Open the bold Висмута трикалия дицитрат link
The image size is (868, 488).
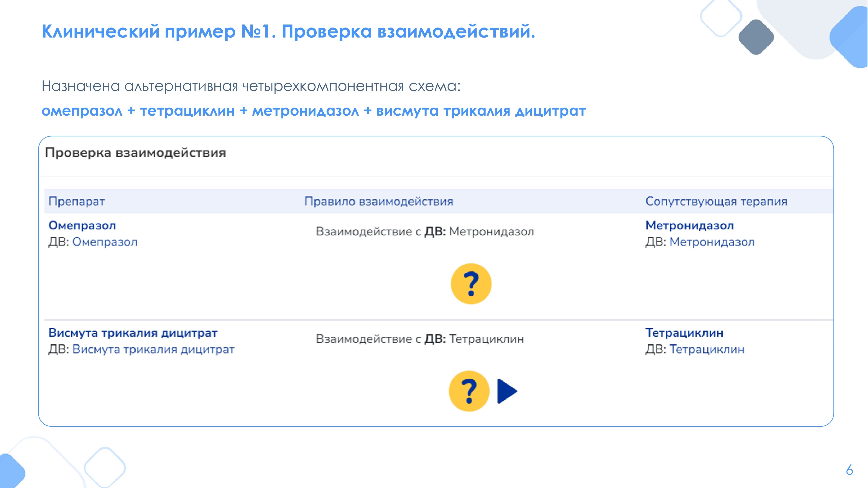click(133, 333)
